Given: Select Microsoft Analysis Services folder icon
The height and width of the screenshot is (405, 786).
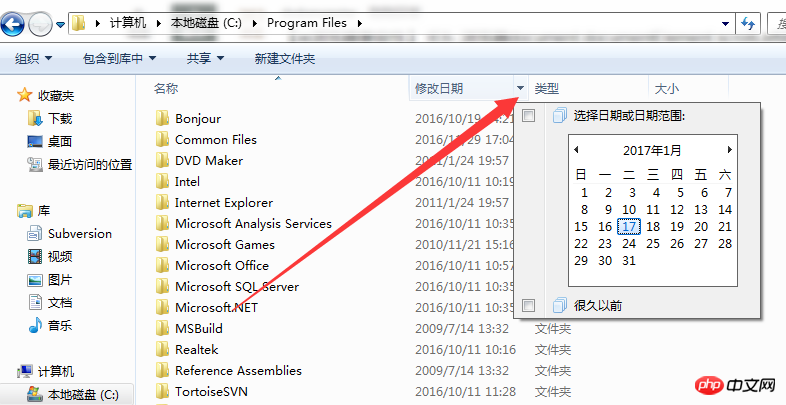Looking at the screenshot, I should (162, 224).
